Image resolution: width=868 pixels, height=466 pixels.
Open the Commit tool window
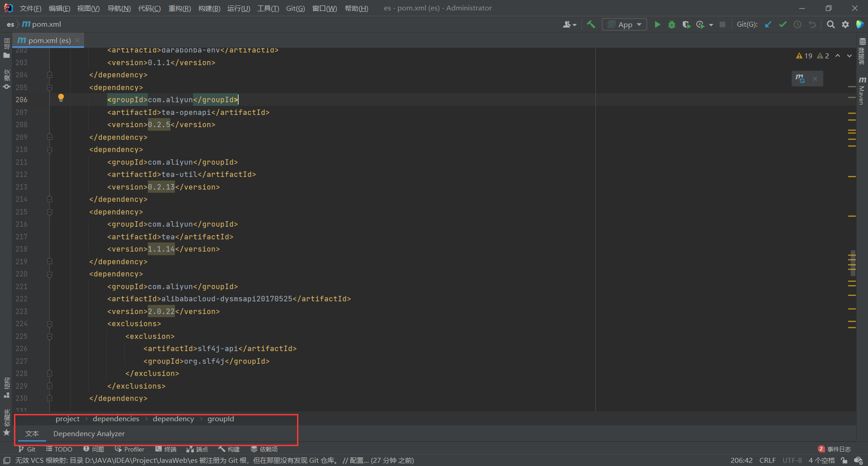pyautogui.click(x=6, y=79)
